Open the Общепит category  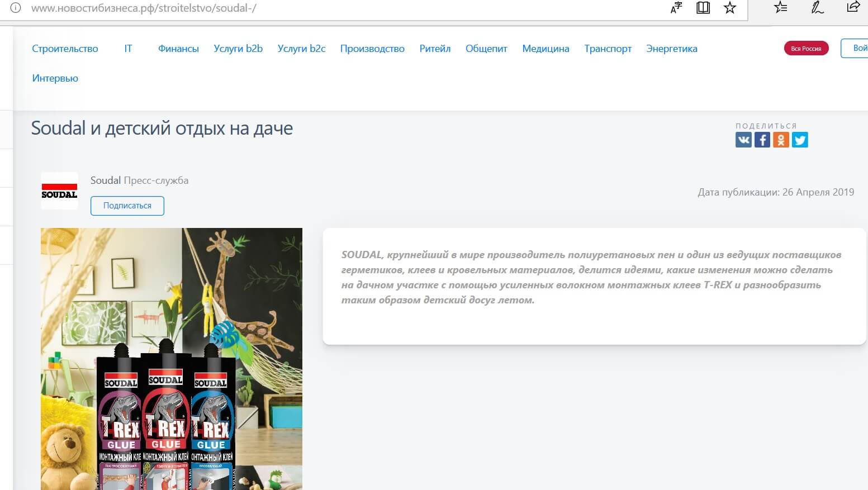coord(486,49)
